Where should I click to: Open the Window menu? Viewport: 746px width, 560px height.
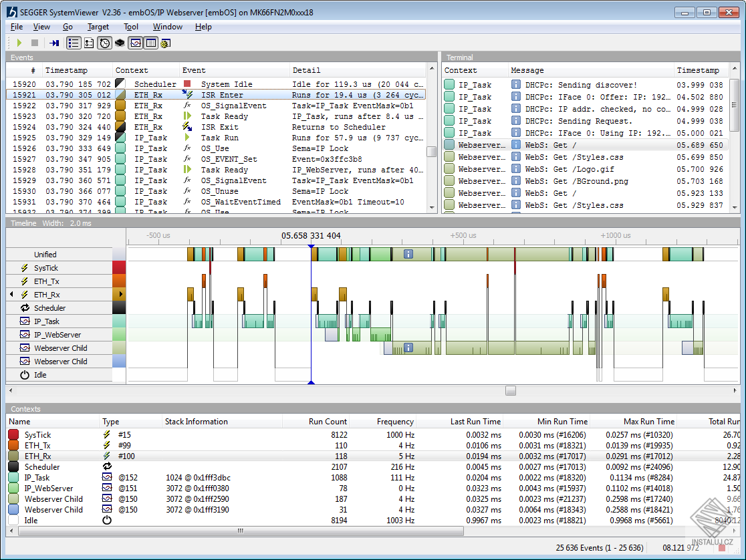168,27
